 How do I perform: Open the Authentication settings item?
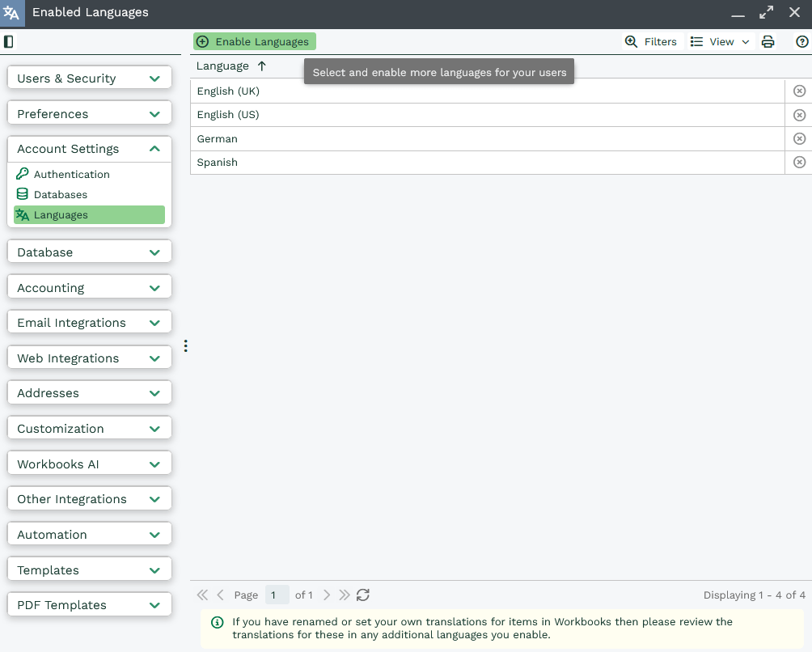tap(71, 175)
